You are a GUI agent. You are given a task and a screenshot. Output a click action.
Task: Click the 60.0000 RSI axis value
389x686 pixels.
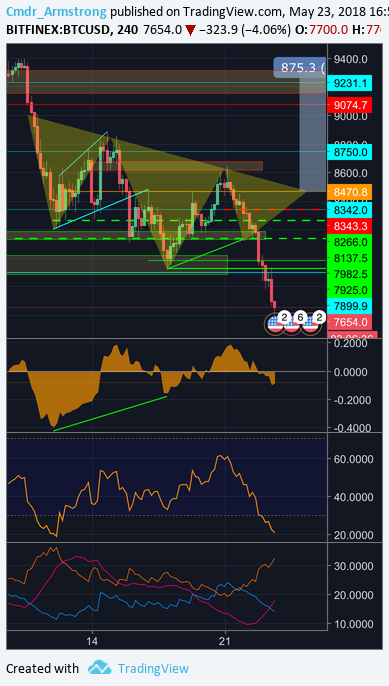353,459
